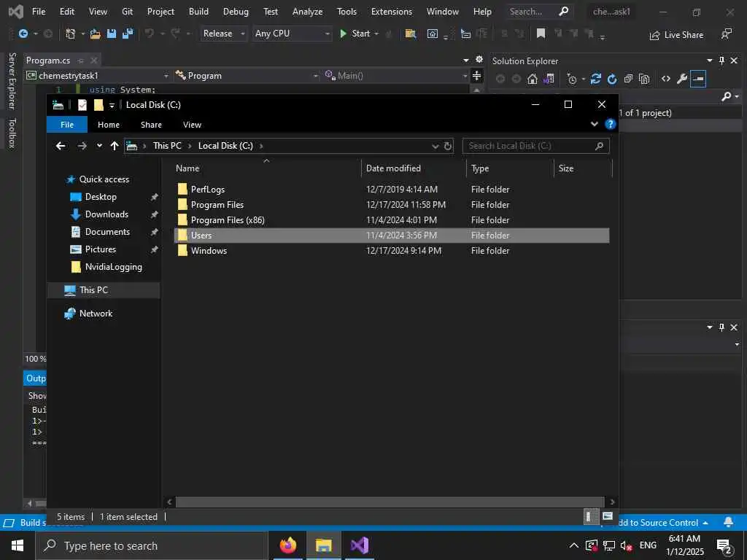
Task: Save the current file using the Save icon
Action: coord(112,34)
